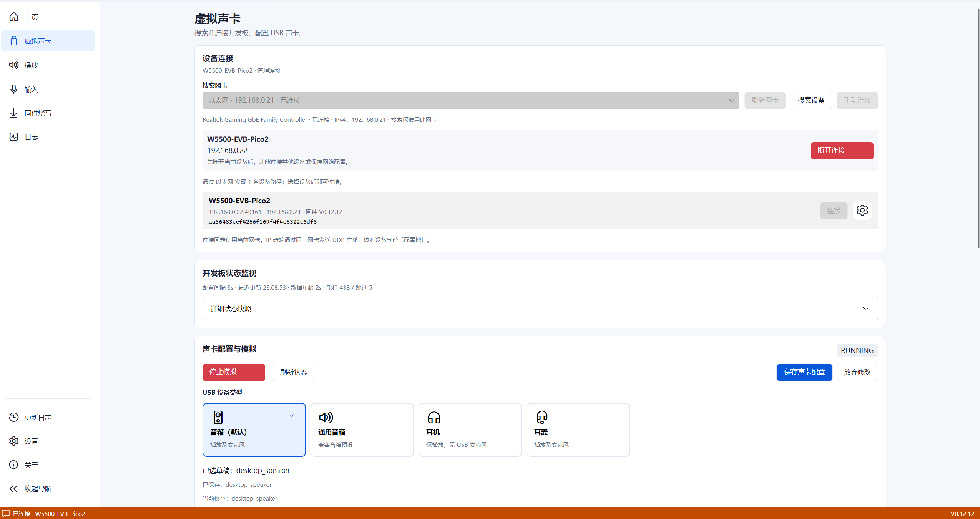Click the double-chevron icon for 收起导航
The height and width of the screenshot is (519, 980).
pos(14,489)
